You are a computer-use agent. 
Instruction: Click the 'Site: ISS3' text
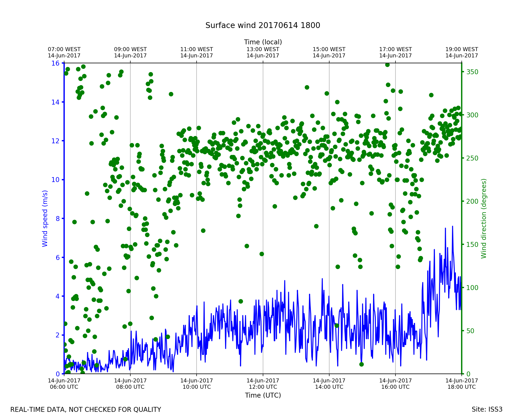pos(487,409)
